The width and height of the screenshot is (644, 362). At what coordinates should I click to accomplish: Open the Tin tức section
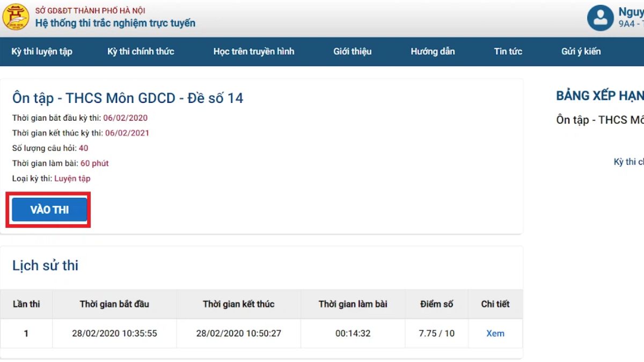[508, 51]
